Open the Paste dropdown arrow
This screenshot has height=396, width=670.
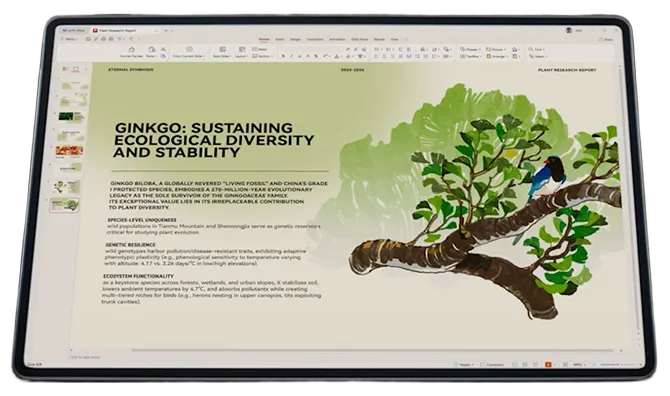(156, 56)
